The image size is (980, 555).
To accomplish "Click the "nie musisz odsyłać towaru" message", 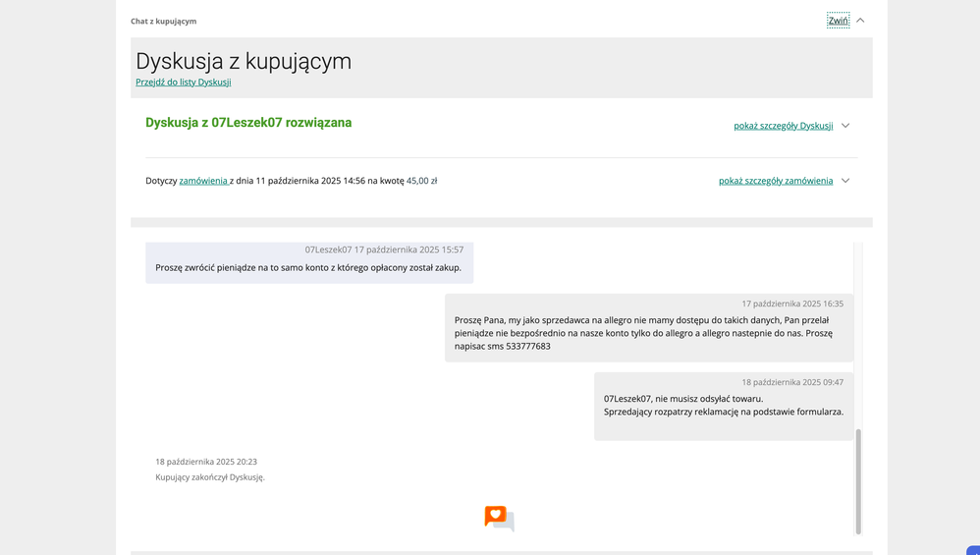I will (683, 399).
